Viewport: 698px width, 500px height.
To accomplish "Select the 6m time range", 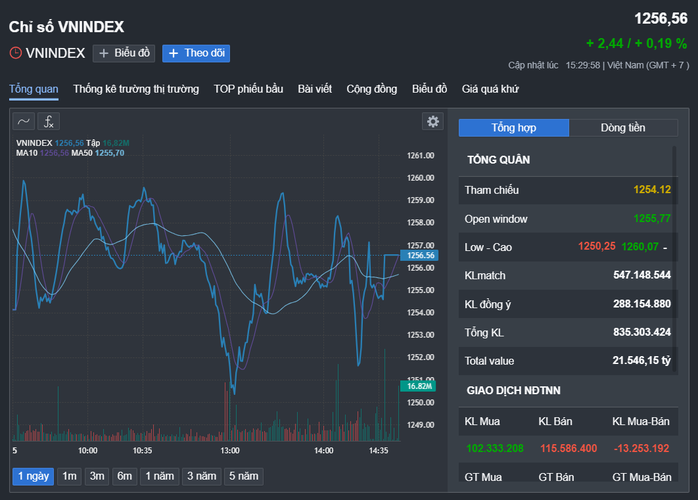I will pyautogui.click(x=125, y=476).
